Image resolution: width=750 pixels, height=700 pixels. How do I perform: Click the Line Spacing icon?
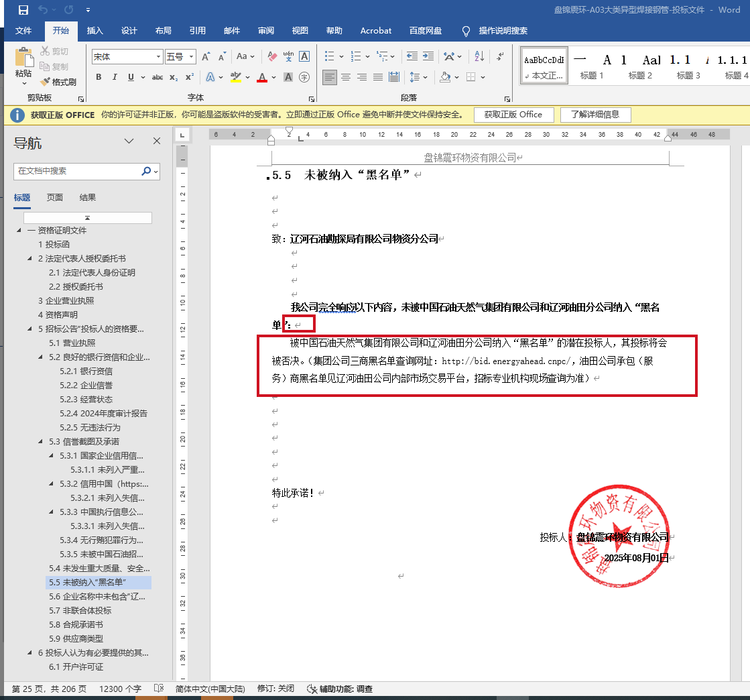point(415,77)
